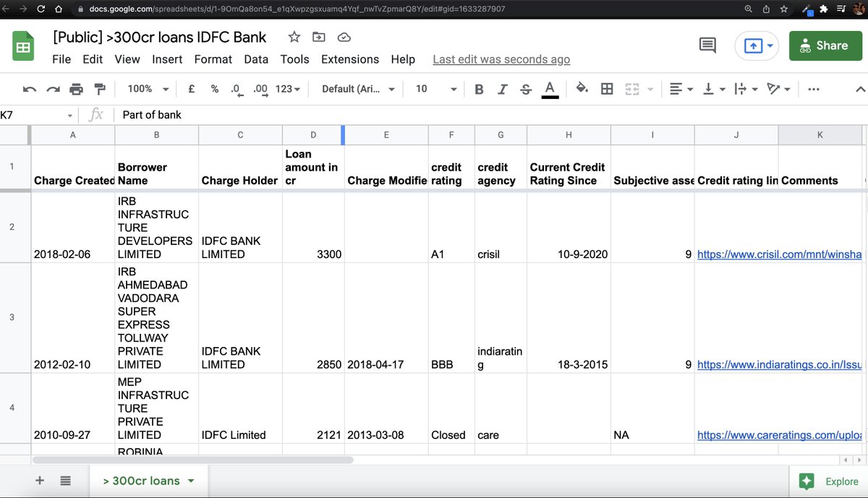The height and width of the screenshot is (498, 868).
Task: Format as percent using % icon
Action: (215, 89)
